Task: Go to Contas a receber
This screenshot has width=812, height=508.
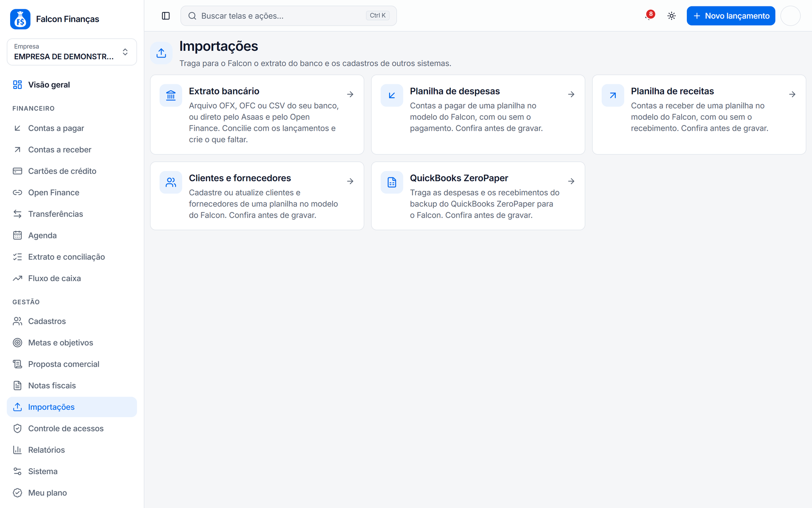Action: (x=72, y=149)
